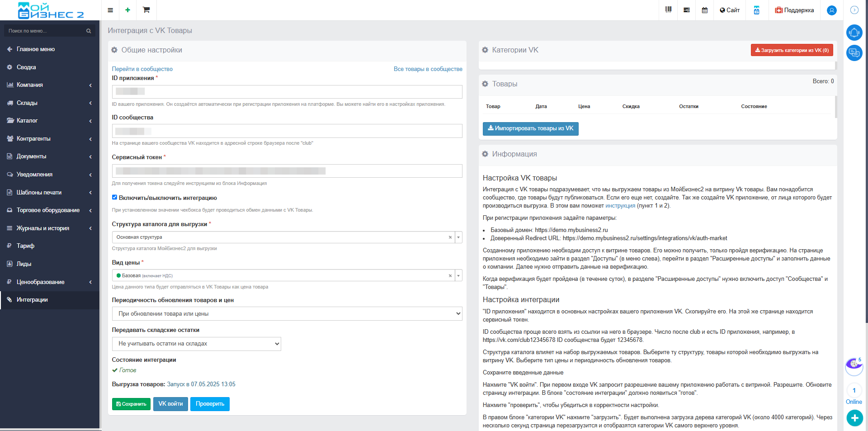Expand Каталог sidebar submenu
This screenshot has width=868, height=431.
(x=50, y=121)
